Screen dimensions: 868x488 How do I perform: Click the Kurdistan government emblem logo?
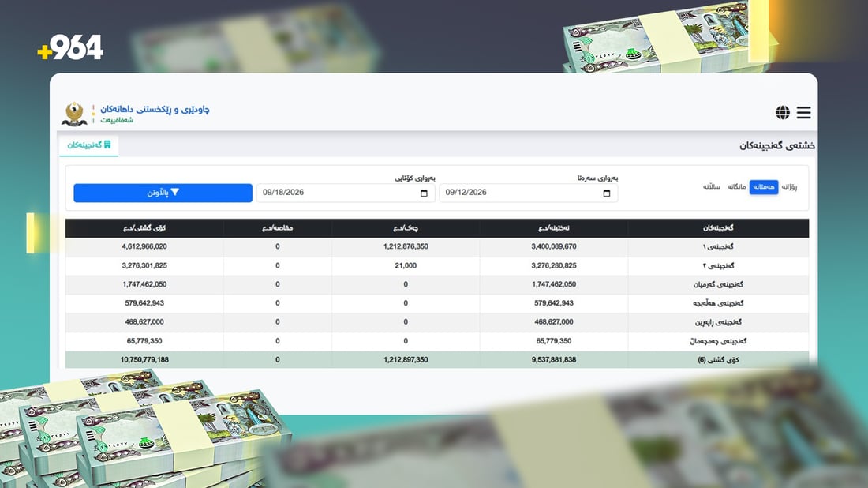click(x=74, y=114)
